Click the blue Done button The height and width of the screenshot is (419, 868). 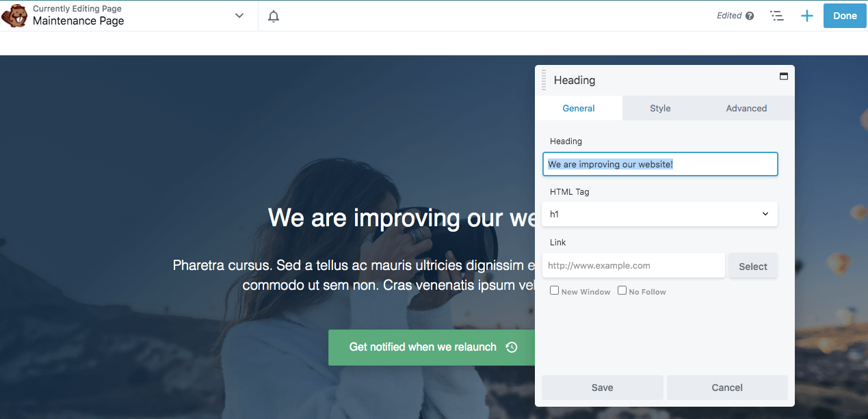(845, 16)
